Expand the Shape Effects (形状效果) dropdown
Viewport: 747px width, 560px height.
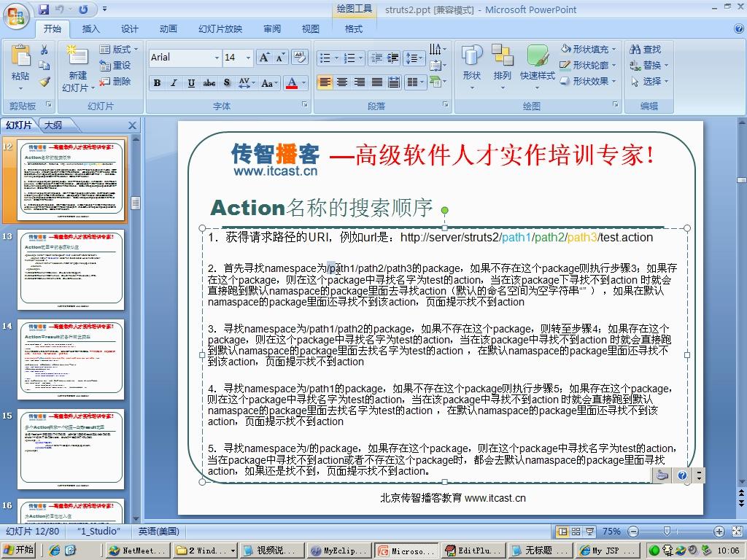pos(614,81)
